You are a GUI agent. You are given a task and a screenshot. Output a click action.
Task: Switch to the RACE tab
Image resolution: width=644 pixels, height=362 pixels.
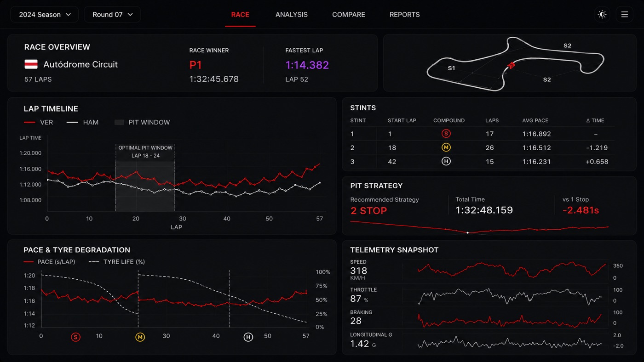click(x=240, y=15)
